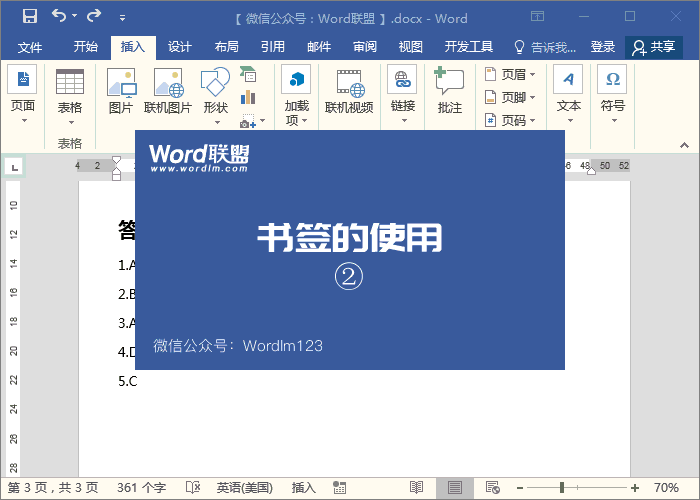Screen dimensions: 700x500
Task: Click the 登录 sign-in link
Action: tap(603, 47)
